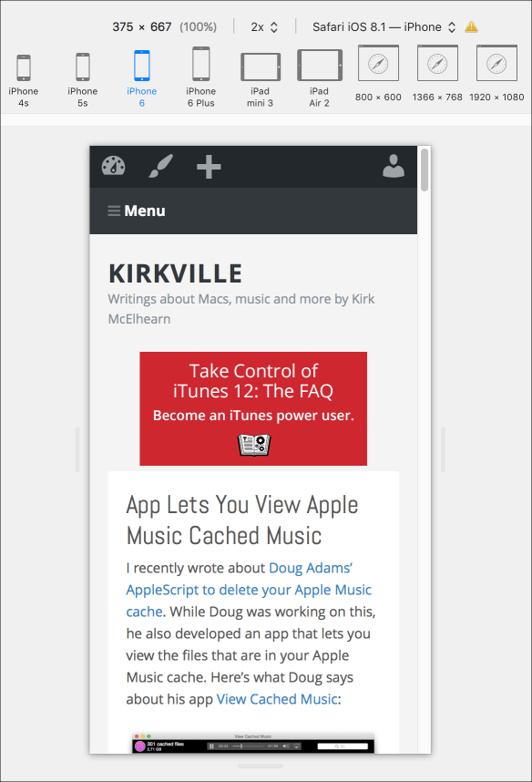Switch to 800 × 600 window size
Screen dimensions: 532x782
coord(378,73)
